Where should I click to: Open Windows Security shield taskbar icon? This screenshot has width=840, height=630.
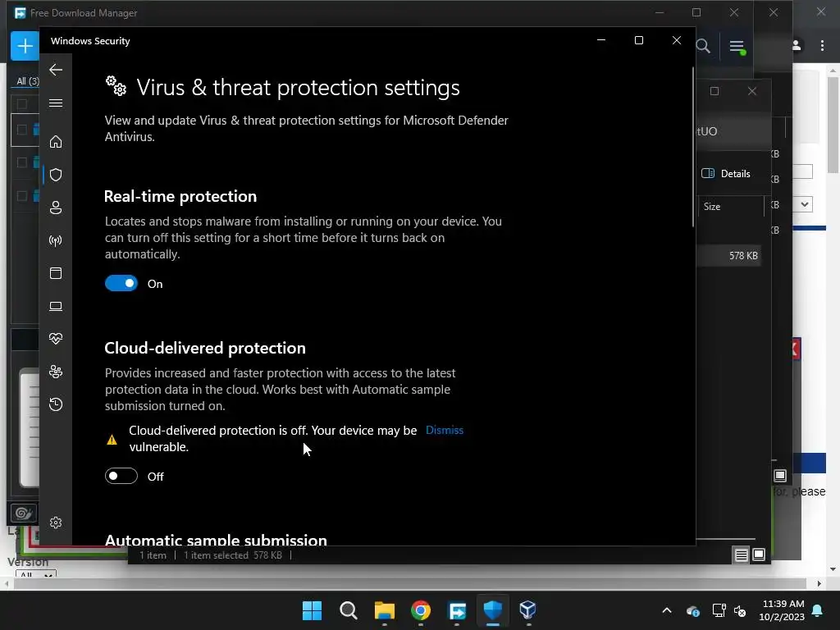(x=493, y=610)
